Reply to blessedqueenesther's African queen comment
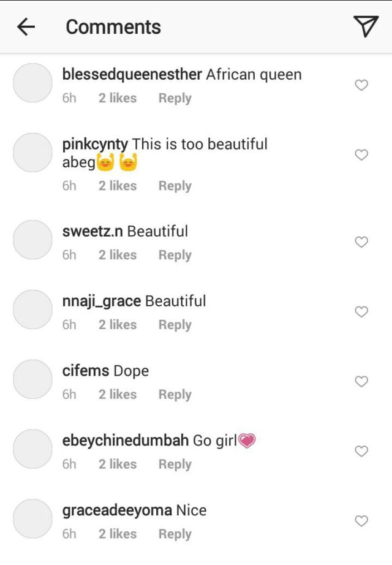 175,98
